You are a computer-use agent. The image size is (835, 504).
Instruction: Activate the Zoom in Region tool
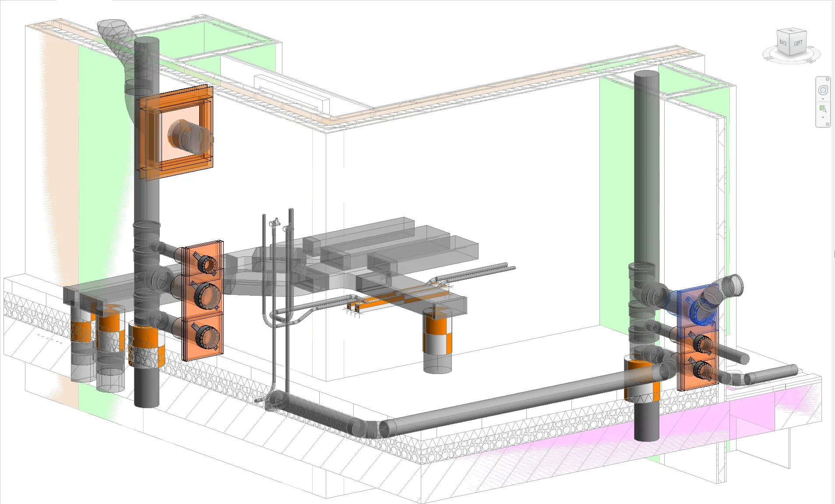[x=823, y=109]
